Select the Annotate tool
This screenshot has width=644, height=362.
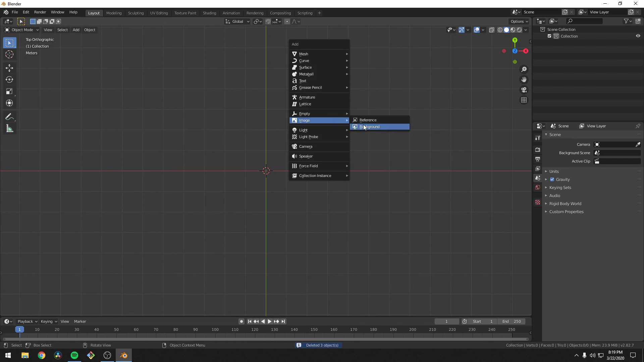(x=9, y=116)
